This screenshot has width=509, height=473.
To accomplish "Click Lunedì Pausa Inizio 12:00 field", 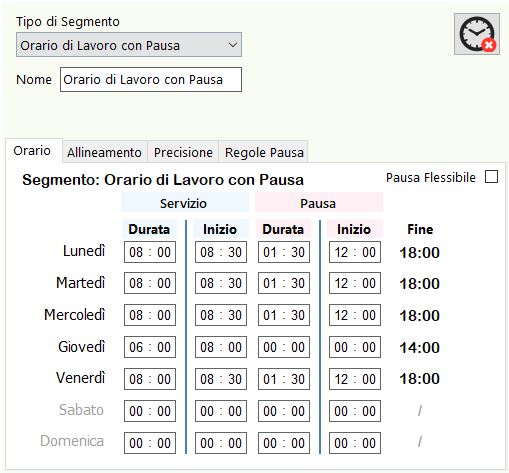I will point(355,252).
